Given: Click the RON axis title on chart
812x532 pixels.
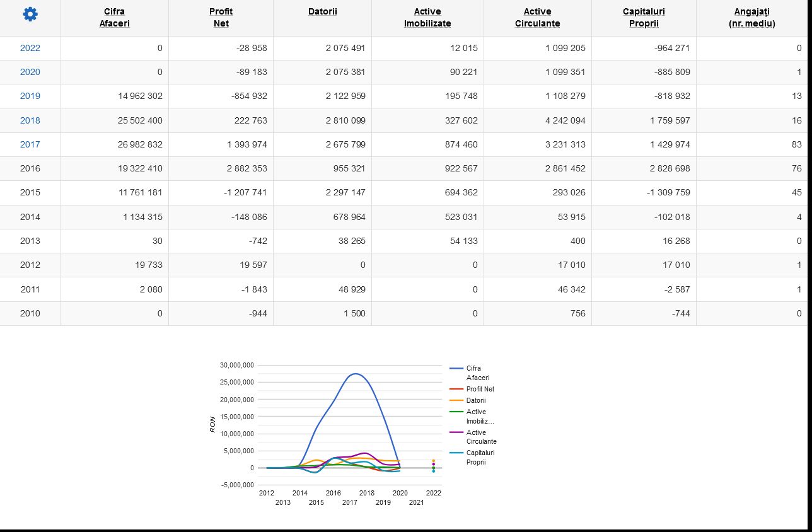Looking at the screenshot, I should pyautogui.click(x=213, y=424).
